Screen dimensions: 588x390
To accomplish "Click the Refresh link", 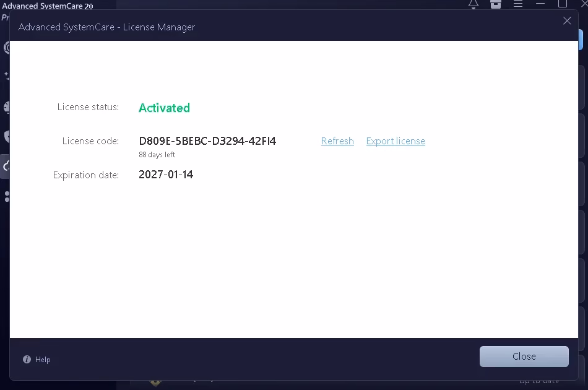I will point(337,141).
